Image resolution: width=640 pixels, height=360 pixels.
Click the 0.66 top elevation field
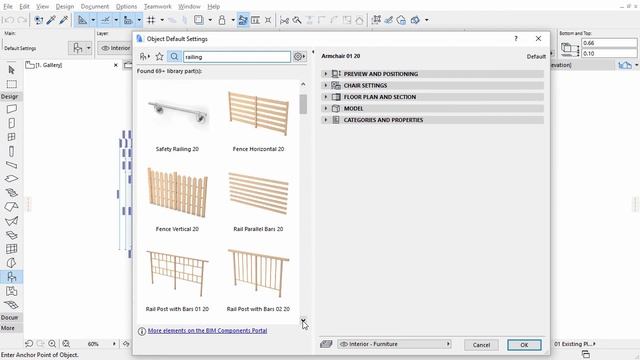[609, 43]
